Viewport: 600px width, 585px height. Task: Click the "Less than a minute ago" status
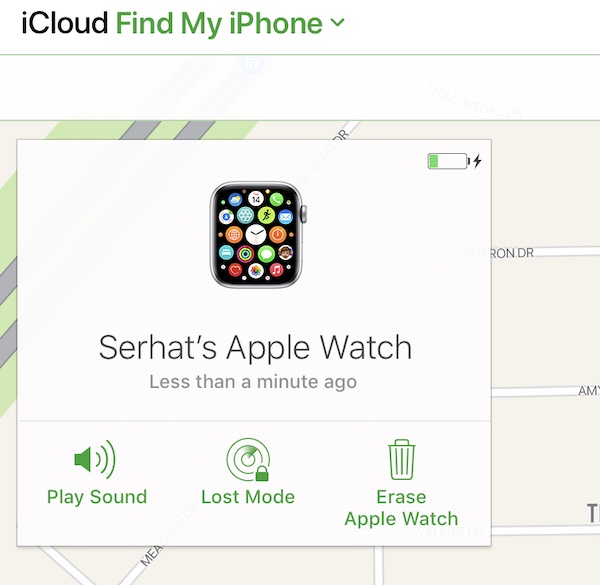point(253,382)
